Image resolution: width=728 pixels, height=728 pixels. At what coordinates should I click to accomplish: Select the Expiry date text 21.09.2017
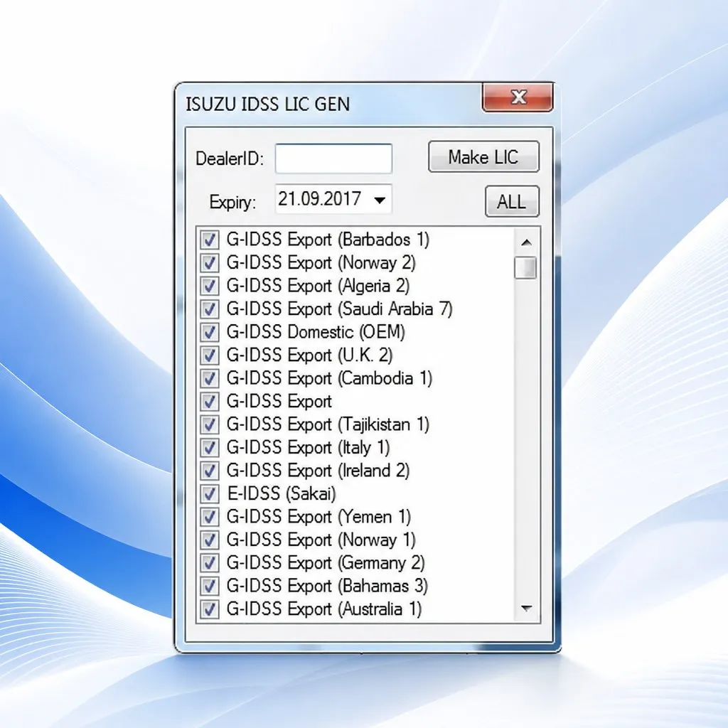(319, 199)
